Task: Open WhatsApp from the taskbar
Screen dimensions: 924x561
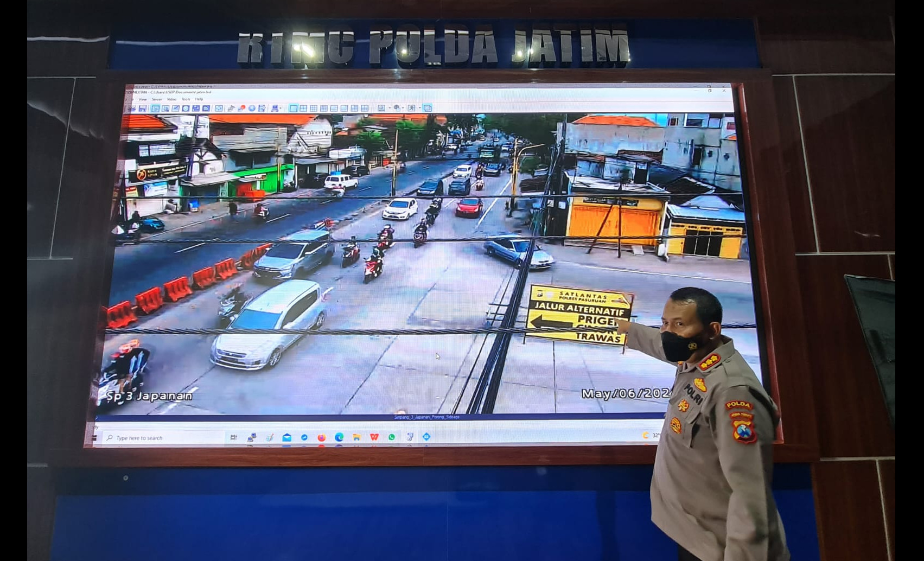Action: [x=392, y=437]
